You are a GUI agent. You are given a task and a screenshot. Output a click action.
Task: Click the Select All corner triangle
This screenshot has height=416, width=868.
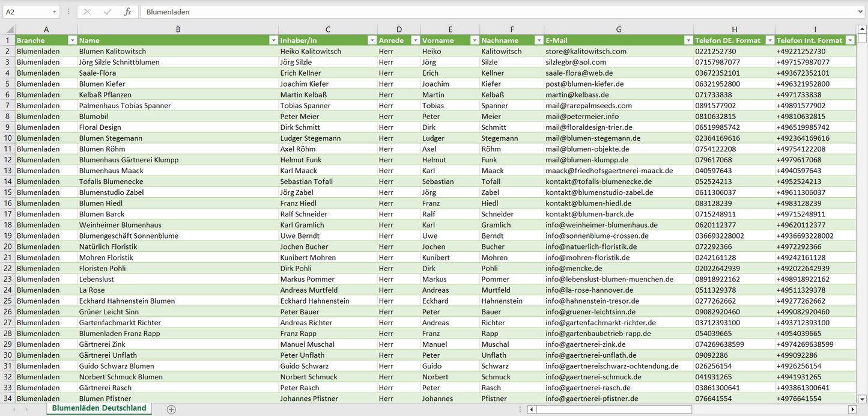point(8,29)
